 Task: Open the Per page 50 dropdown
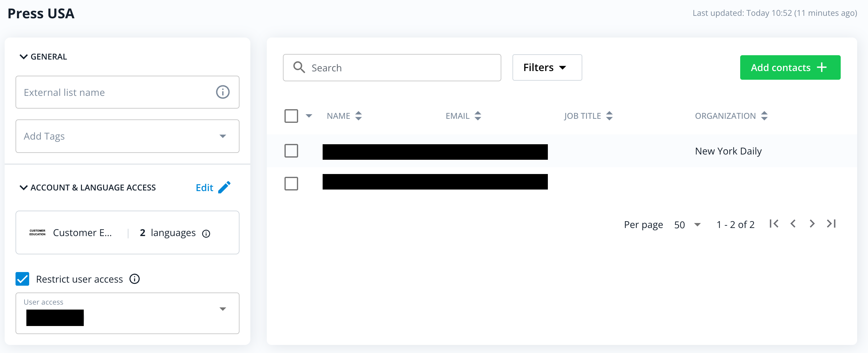687,224
